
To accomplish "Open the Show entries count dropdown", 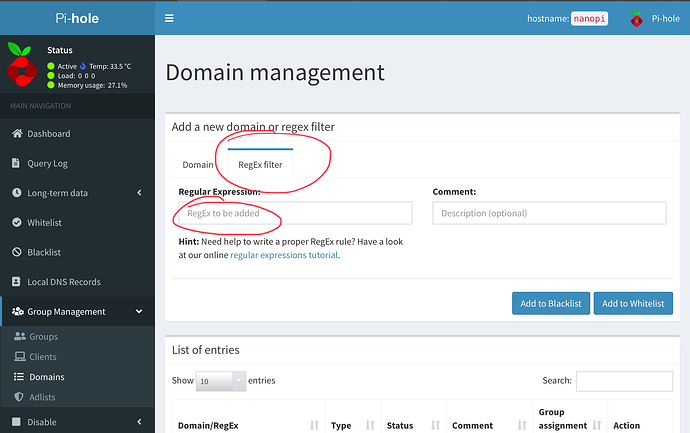I will click(x=220, y=381).
